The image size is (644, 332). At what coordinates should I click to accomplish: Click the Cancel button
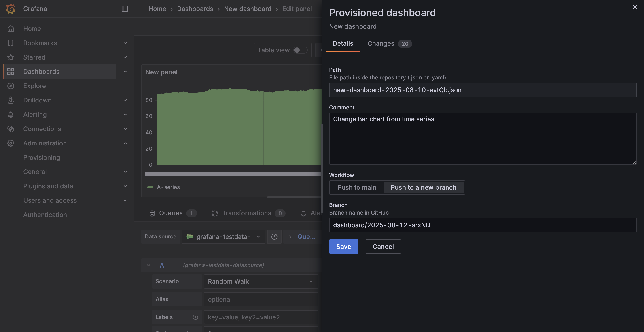coord(383,247)
